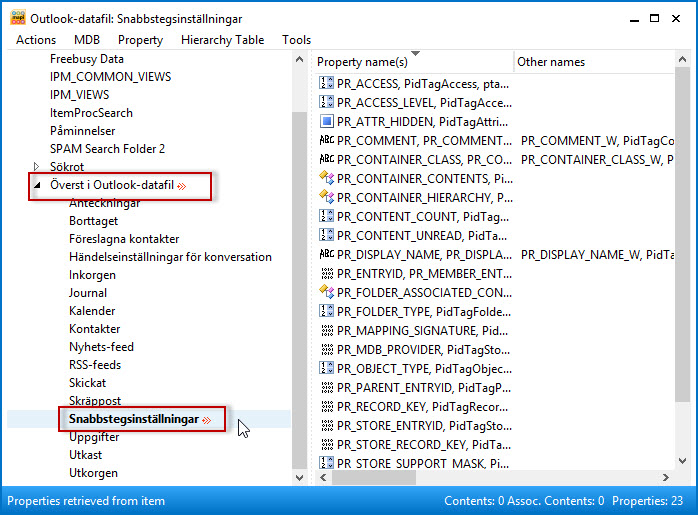Click folder tree scrollbar down arrow
The width and height of the screenshot is (698, 515).
pyautogui.click(x=300, y=478)
